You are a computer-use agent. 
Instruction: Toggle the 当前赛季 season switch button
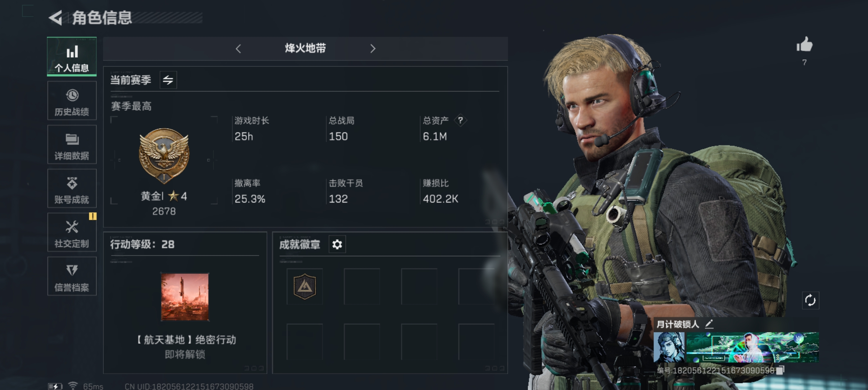click(168, 80)
